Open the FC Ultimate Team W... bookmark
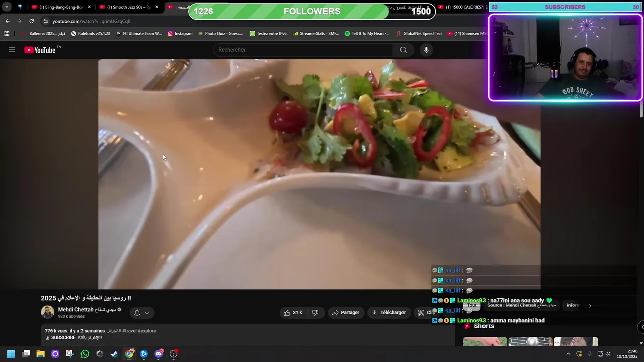Screen dimensions: 644x362 point(138,34)
